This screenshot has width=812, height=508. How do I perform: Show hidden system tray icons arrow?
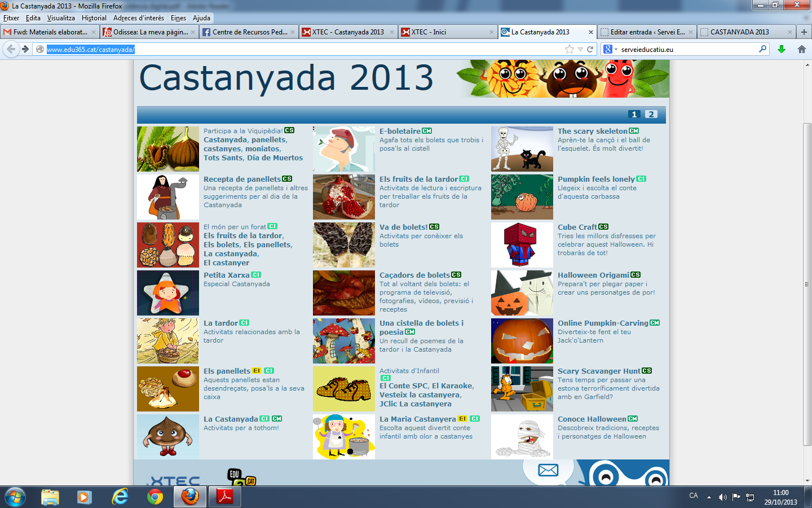pyautogui.click(x=709, y=497)
